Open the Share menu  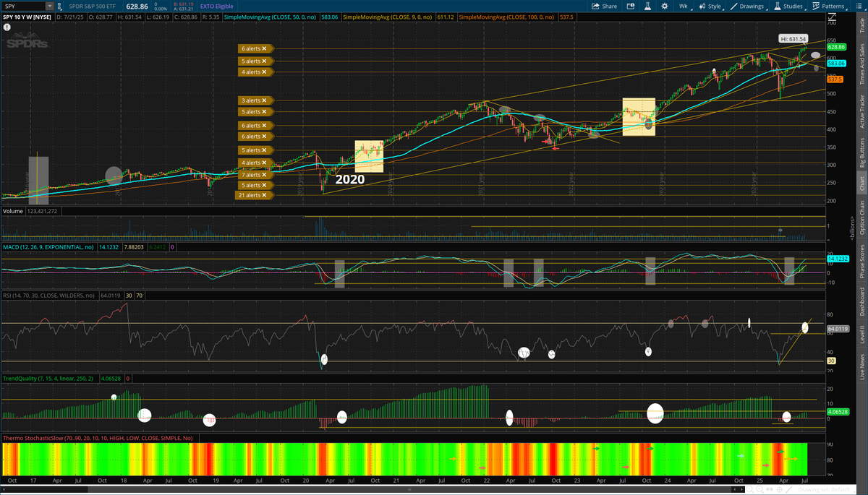[605, 6]
